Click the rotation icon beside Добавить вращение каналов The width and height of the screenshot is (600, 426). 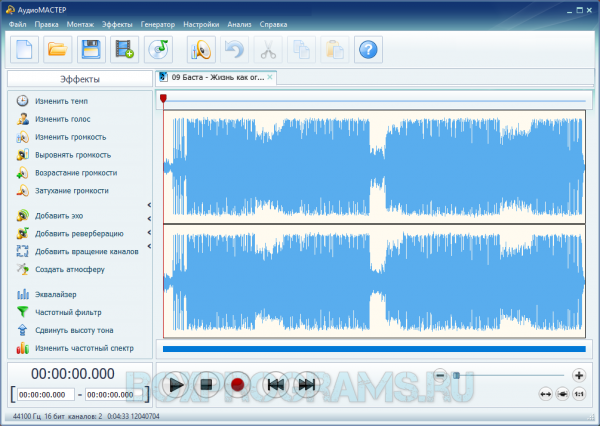coord(23,251)
